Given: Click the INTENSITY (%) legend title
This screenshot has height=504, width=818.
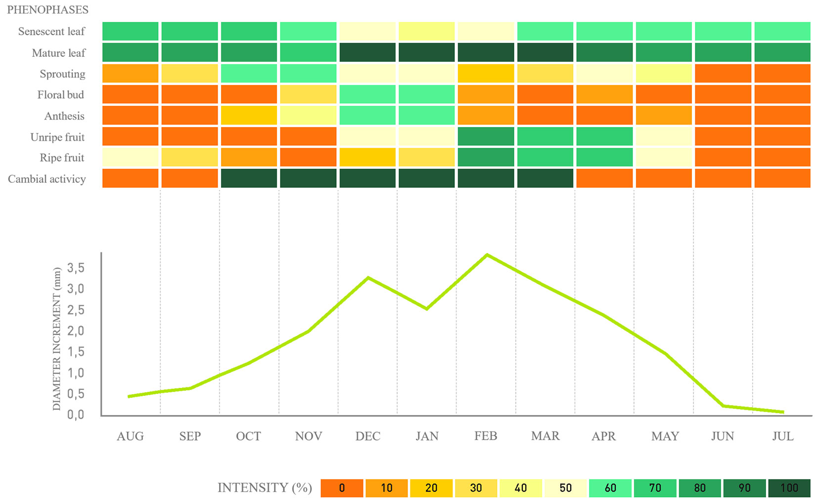Looking at the screenshot, I should [265, 488].
